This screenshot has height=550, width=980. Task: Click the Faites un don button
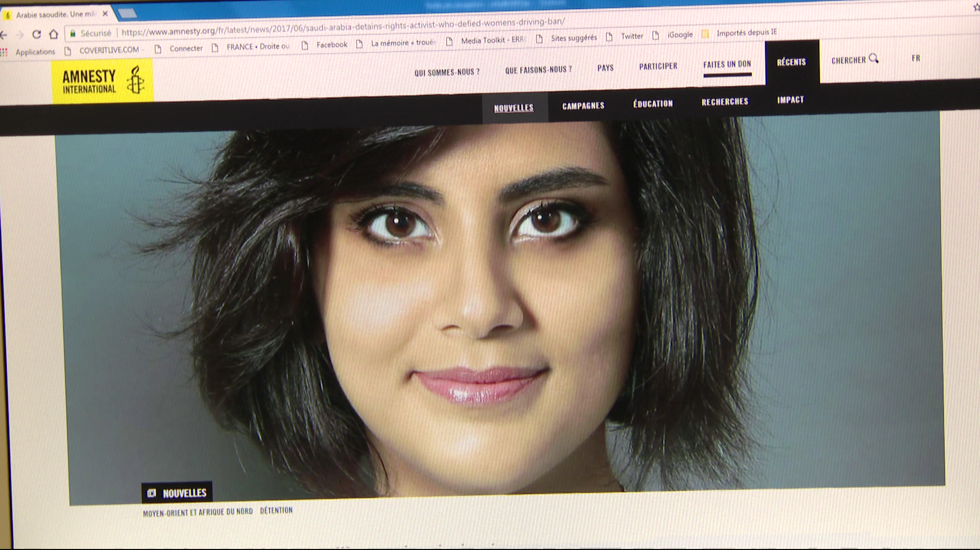click(x=727, y=64)
